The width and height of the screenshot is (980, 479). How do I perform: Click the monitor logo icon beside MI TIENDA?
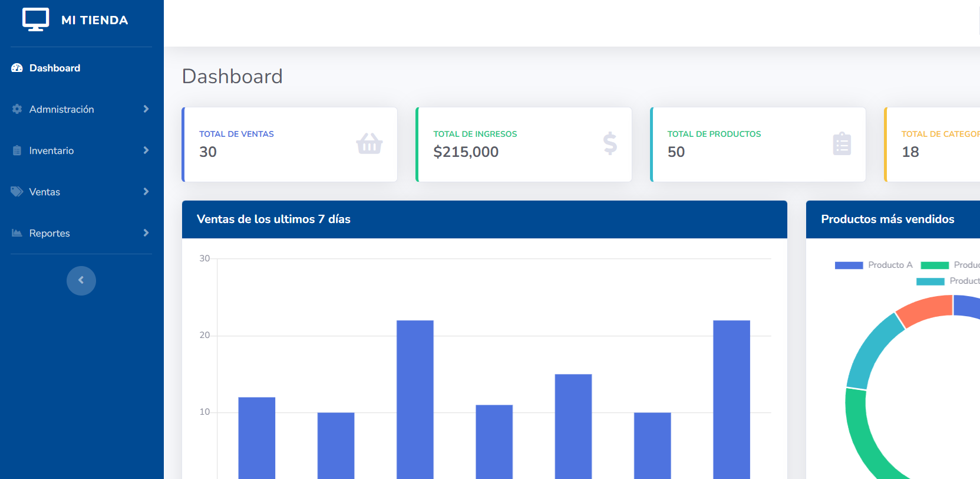35,19
